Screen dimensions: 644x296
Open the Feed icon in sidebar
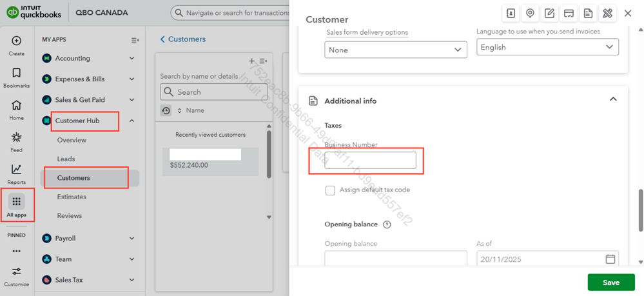click(16, 142)
